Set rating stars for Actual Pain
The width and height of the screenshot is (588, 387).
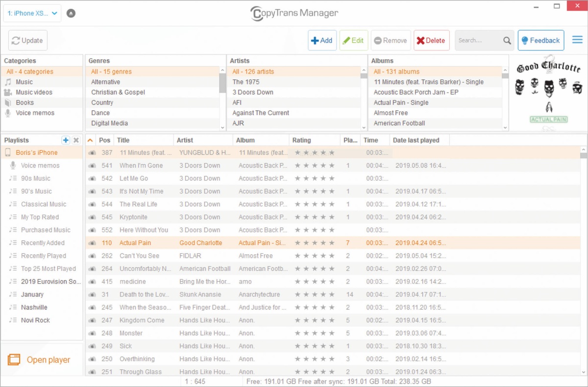click(x=315, y=243)
